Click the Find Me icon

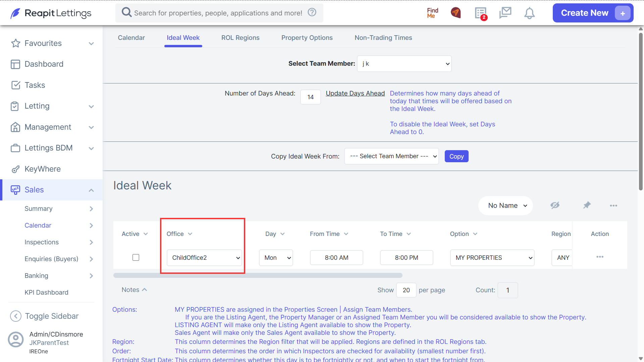pyautogui.click(x=432, y=13)
